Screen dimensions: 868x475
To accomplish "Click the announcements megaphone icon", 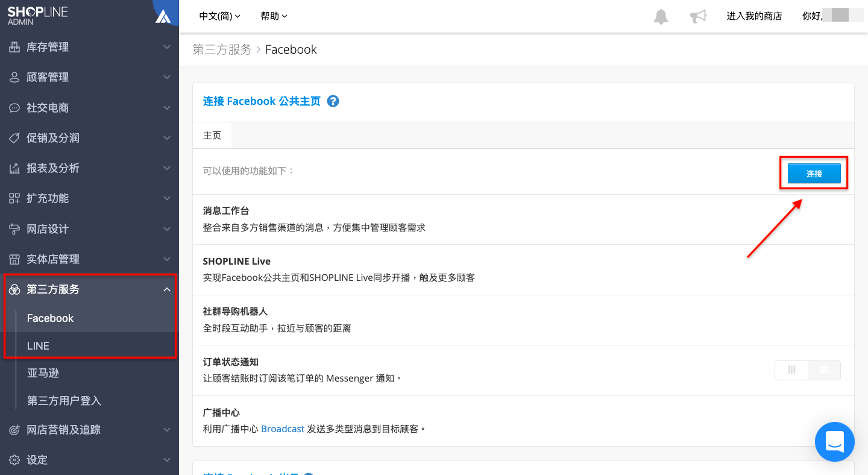I will tap(698, 16).
